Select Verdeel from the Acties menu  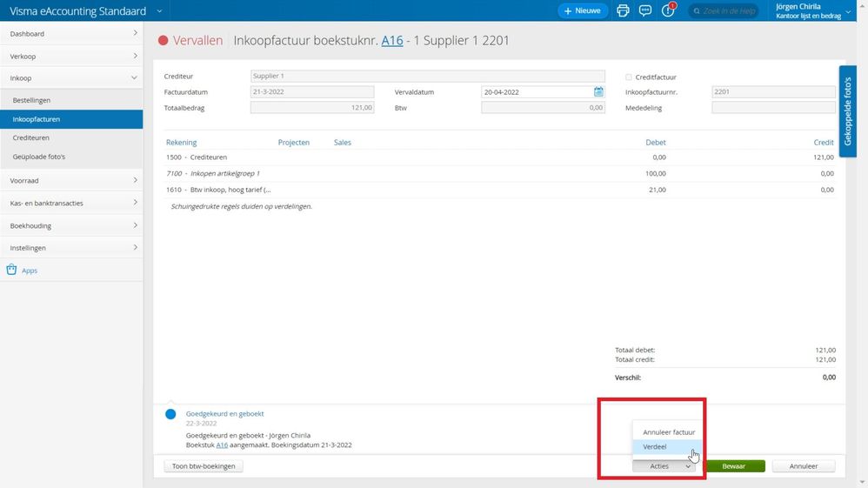656,446
